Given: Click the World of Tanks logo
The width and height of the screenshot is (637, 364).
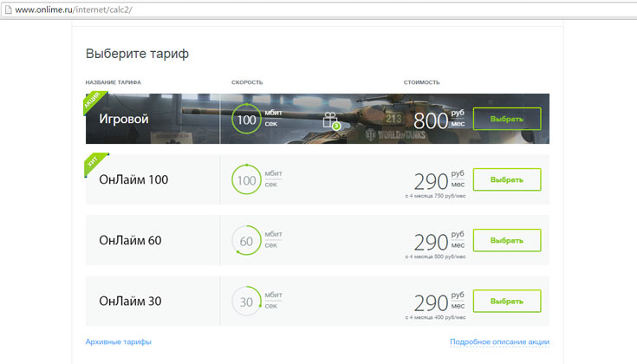Looking at the screenshot, I should [x=387, y=134].
